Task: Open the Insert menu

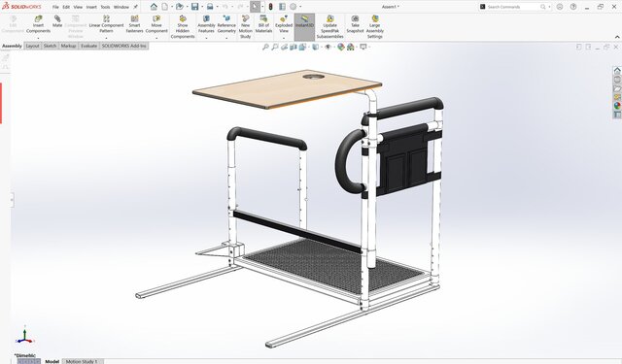Action: tap(91, 7)
